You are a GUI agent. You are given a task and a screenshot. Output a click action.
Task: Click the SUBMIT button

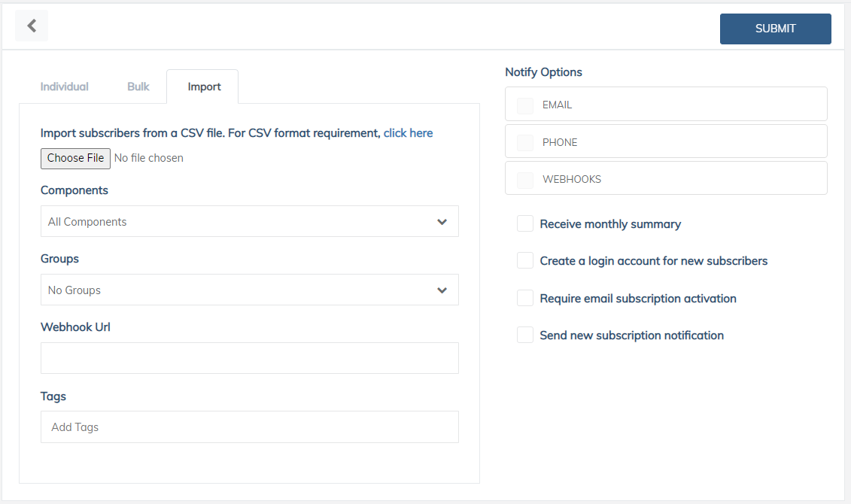pos(775,29)
